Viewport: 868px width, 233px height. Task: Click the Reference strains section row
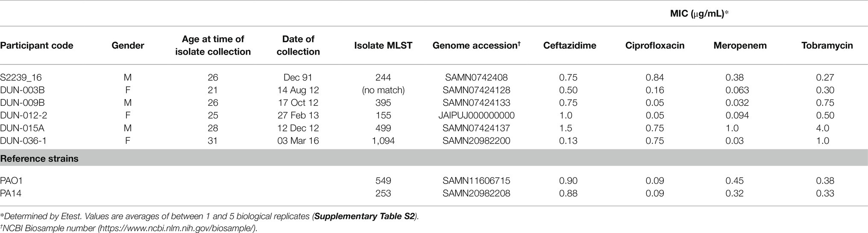pyautogui.click(x=434, y=159)
